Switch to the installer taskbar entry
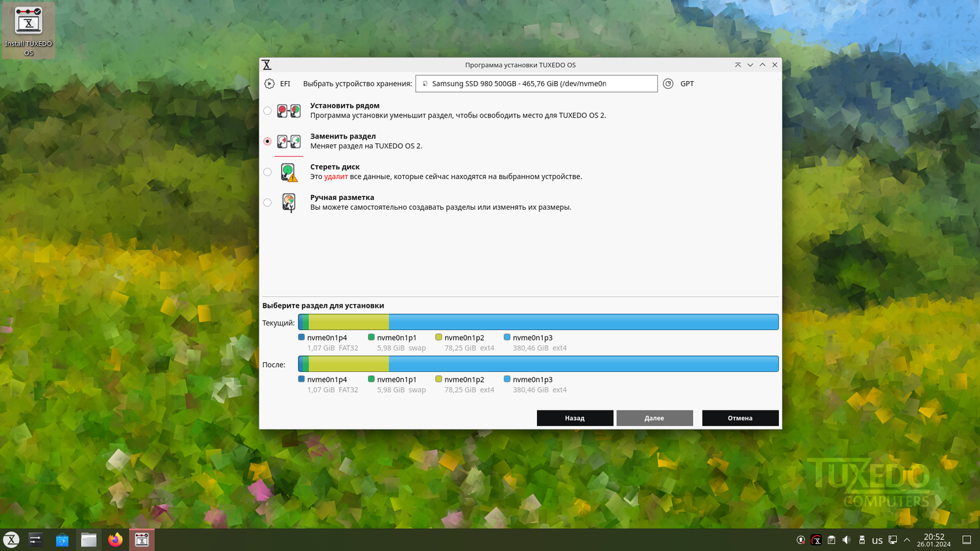This screenshot has width=980, height=551. (x=142, y=540)
